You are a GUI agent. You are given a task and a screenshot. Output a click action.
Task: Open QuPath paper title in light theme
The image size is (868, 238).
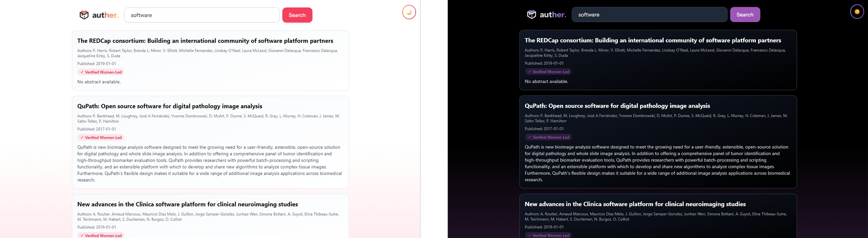point(170,106)
